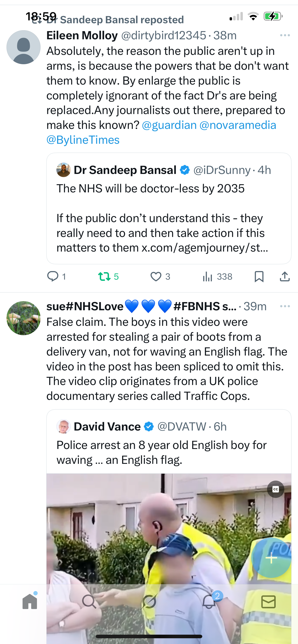Open Eileen Molloy's profile avatar
Screen dimensions: 298x644
[x=24, y=47]
